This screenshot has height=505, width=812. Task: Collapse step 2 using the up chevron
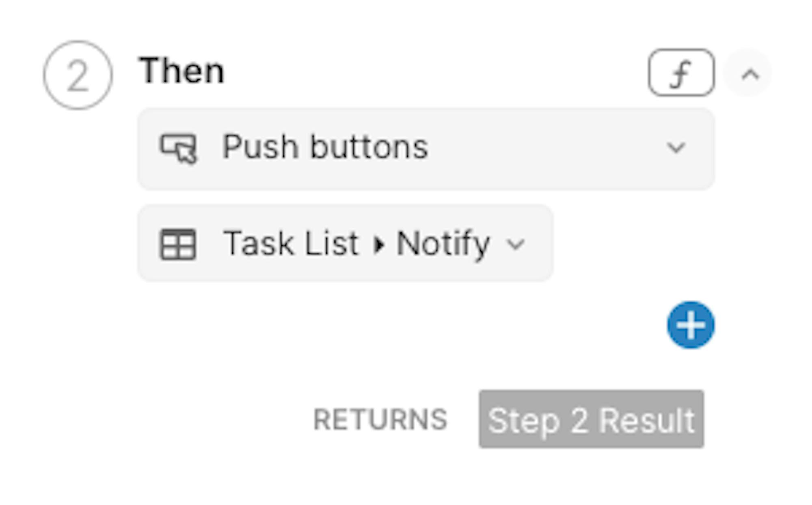point(750,75)
